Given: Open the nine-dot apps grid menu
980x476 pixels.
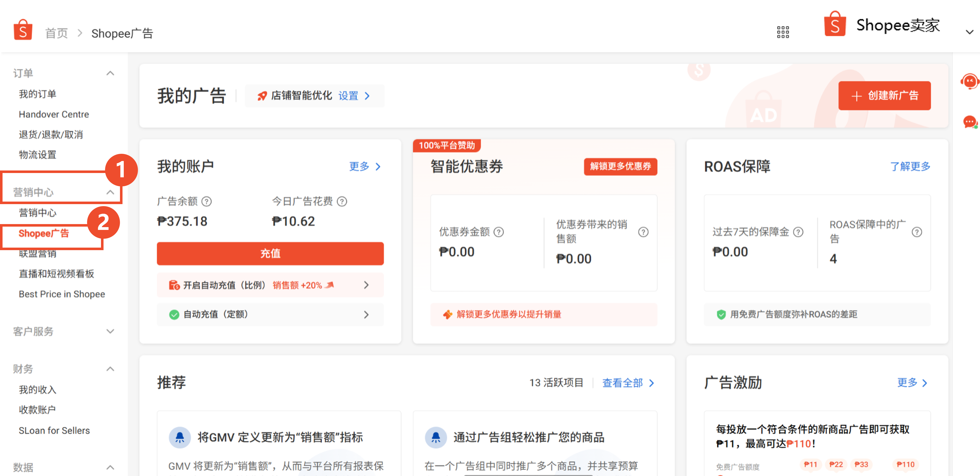Looking at the screenshot, I should tap(783, 32).
